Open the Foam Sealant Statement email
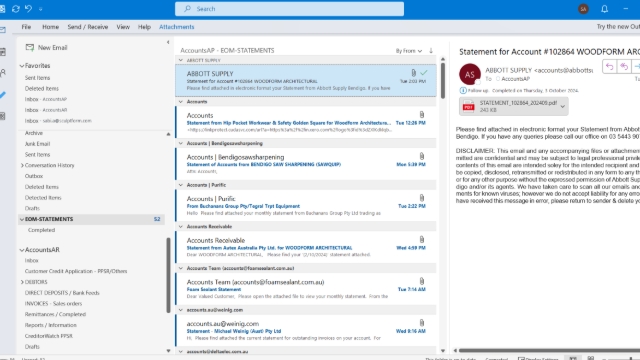Viewport: 640px width, 360px height. click(x=306, y=289)
